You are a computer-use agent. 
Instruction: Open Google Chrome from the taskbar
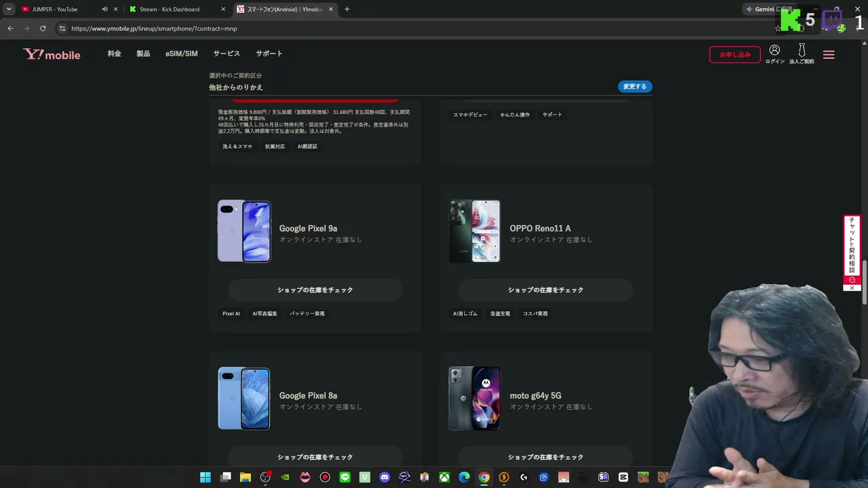[x=484, y=477]
